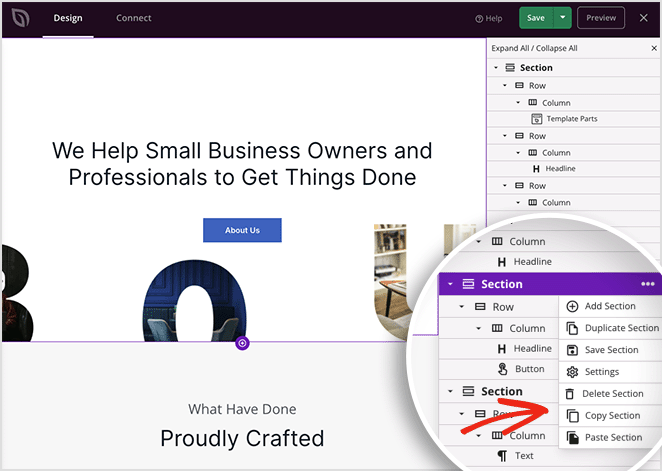662x471 pixels.
Task: Select the highlighted purple Section label
Action: (502, 284)
